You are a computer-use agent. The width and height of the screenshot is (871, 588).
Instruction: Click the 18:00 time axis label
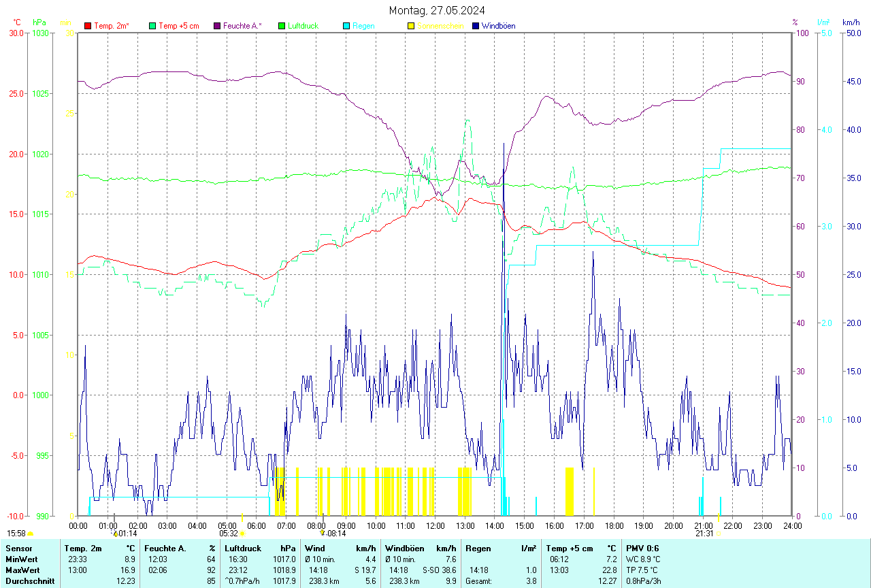click(x=614, y=525)
